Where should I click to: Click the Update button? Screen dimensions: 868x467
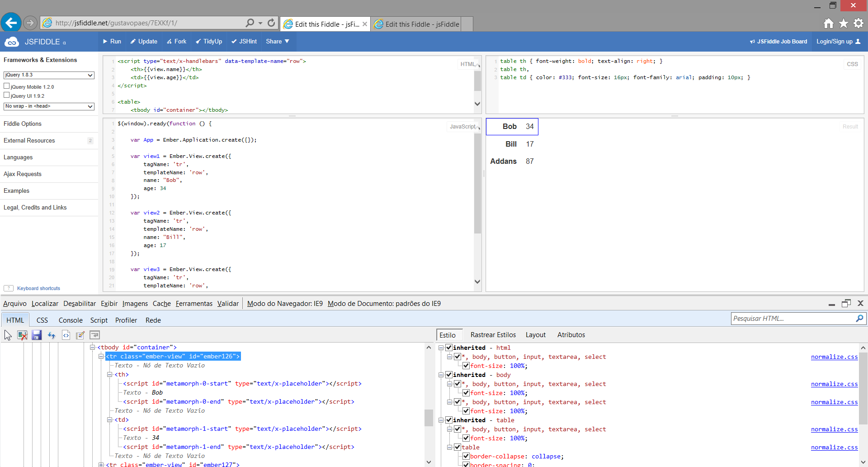[144, 42]
